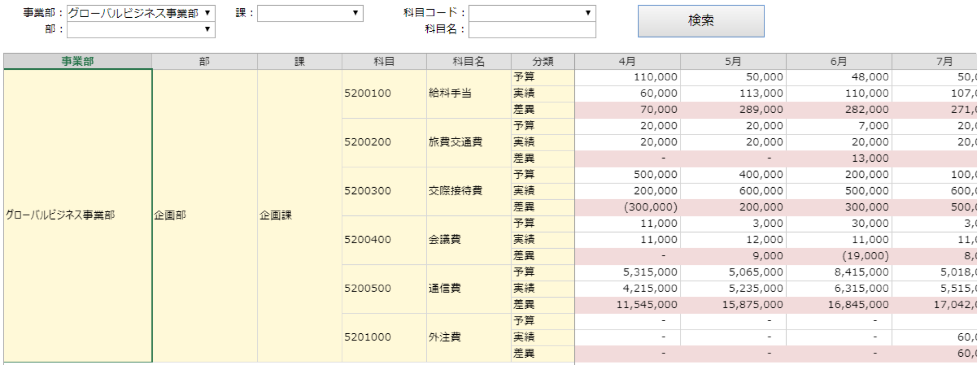Select the 400,000 budget cell
This screenshot has height=365, width=980.
tap(733, 175)
